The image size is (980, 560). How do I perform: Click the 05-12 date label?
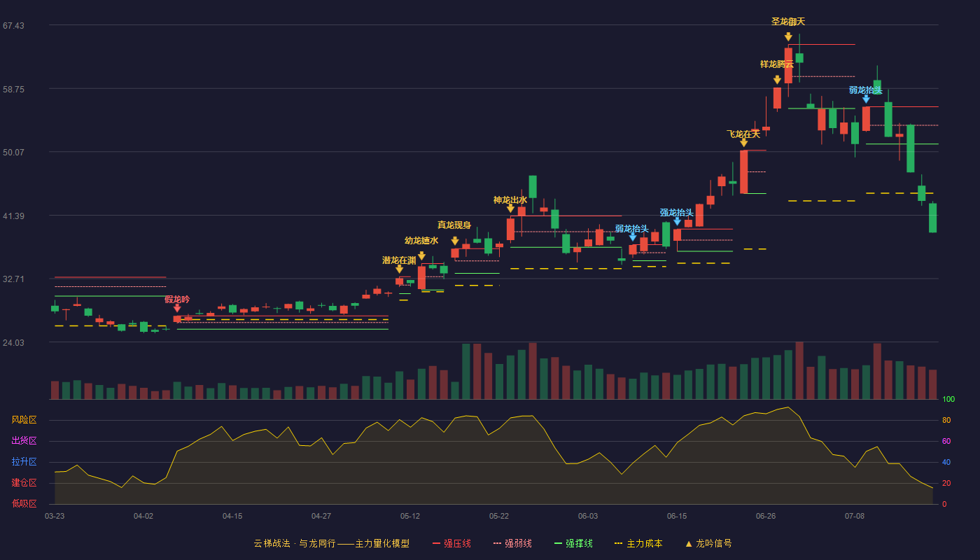(410, 516)
